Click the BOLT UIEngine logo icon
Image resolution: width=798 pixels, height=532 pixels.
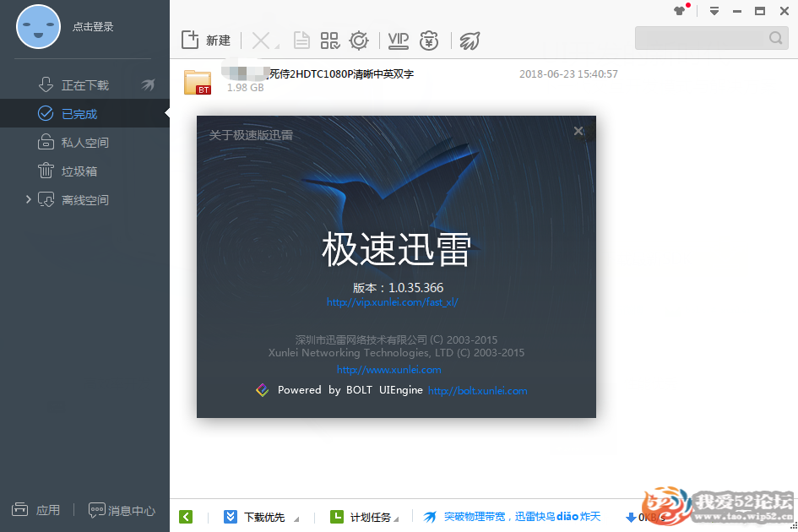coord(262,390)
